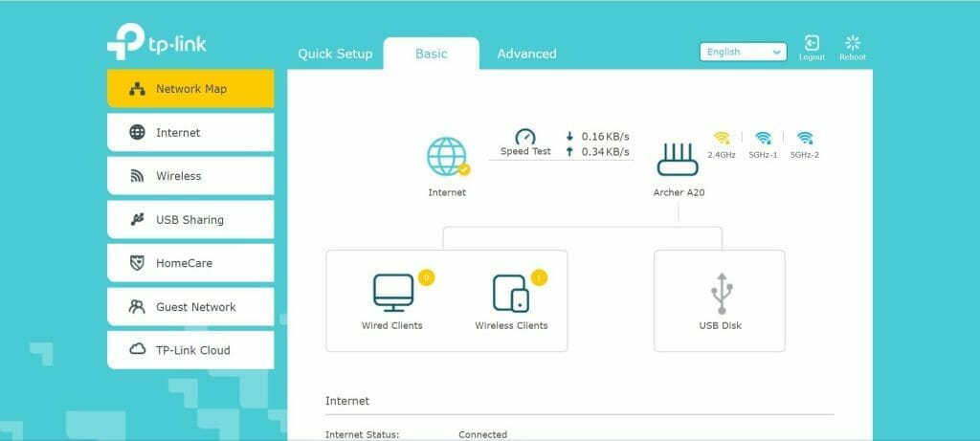Open Internet settings menu item
This screenshot has width=980, height=441.
pos(190,132)
